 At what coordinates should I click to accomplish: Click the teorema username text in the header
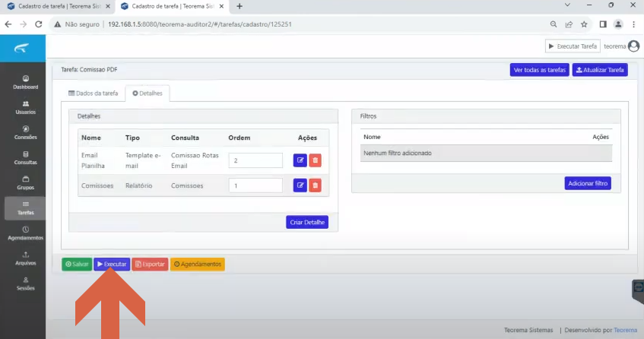point(615,46)
